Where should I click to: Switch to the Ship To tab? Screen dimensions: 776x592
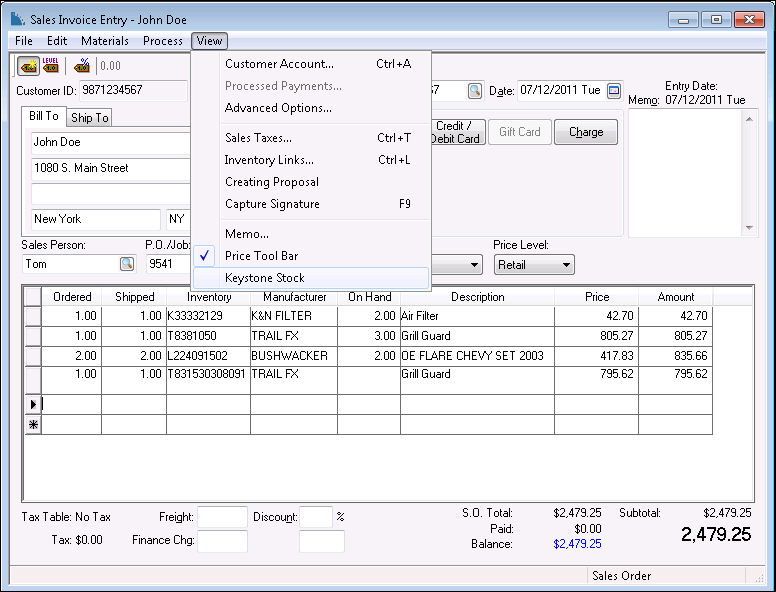pos(89,118)
